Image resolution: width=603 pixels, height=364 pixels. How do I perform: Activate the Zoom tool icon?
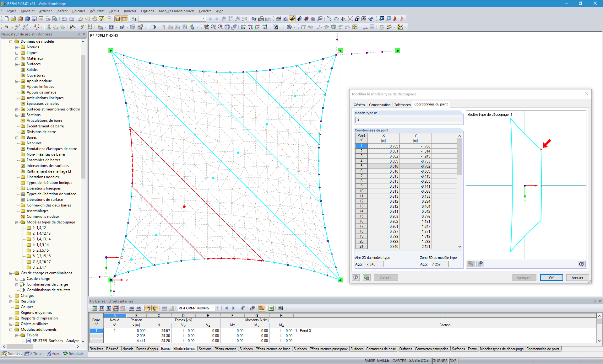pos(213,27)
